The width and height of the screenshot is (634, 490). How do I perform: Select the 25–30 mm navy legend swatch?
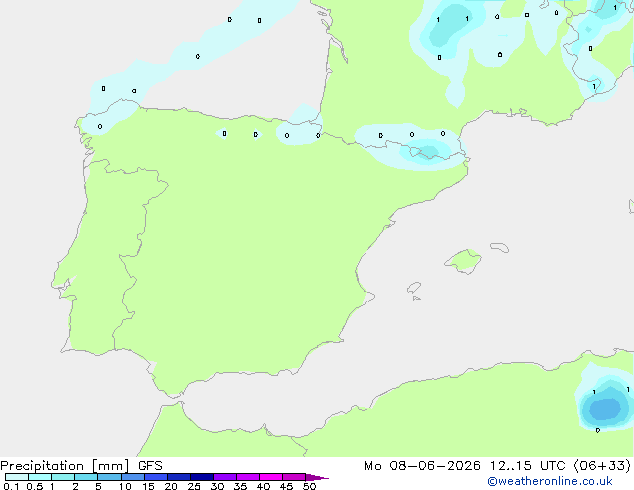click(x=202, y=477)
